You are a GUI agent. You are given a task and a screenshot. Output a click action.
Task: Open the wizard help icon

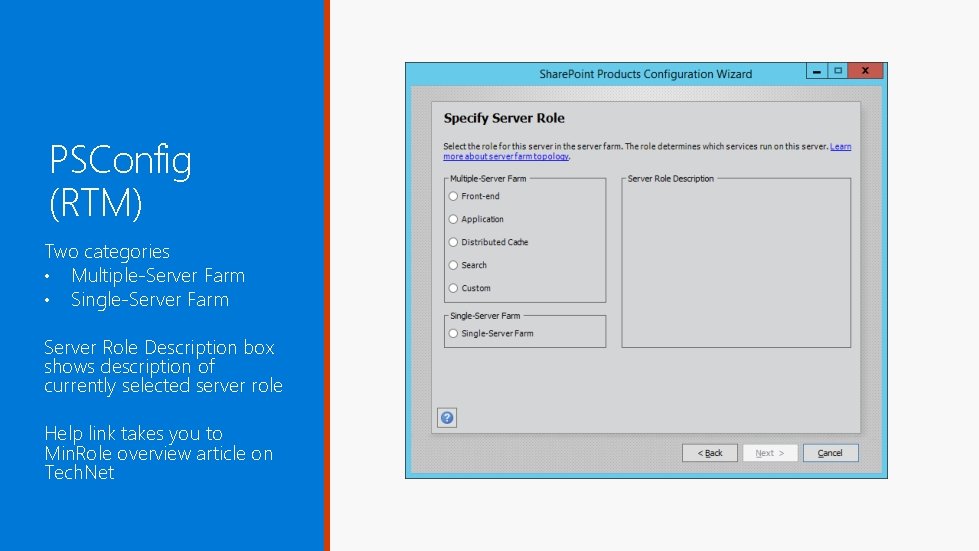pos(447,417)
